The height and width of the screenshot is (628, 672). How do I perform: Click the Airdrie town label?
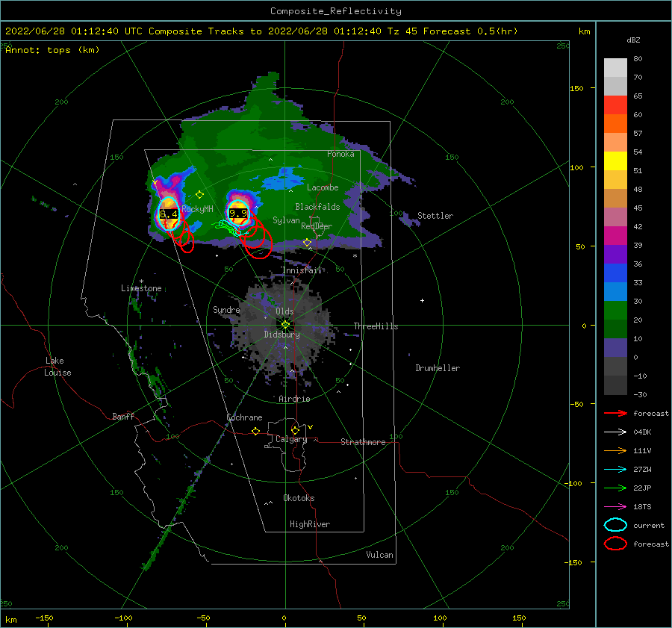coord(294,399)
